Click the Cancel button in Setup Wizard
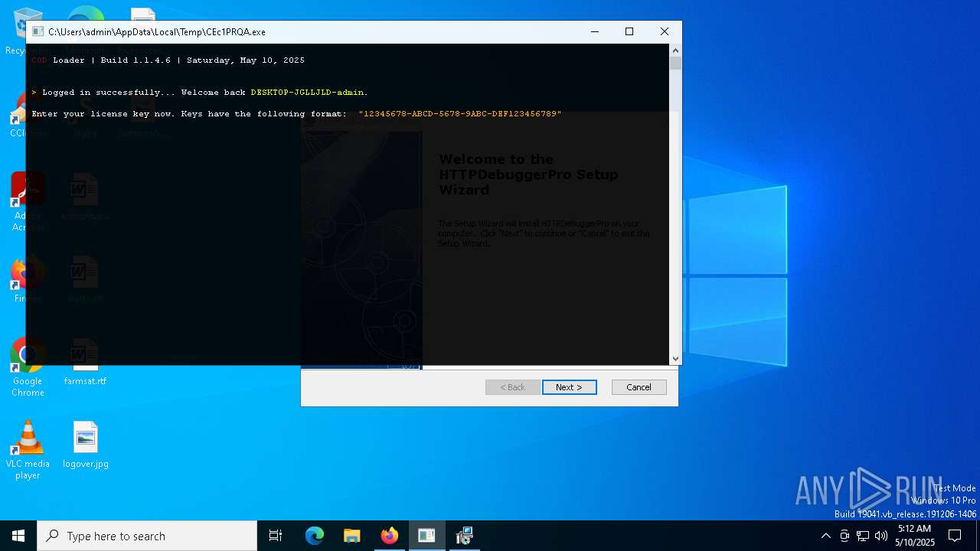The width and height of the screenshot is (980, 551). click(639, 387)
